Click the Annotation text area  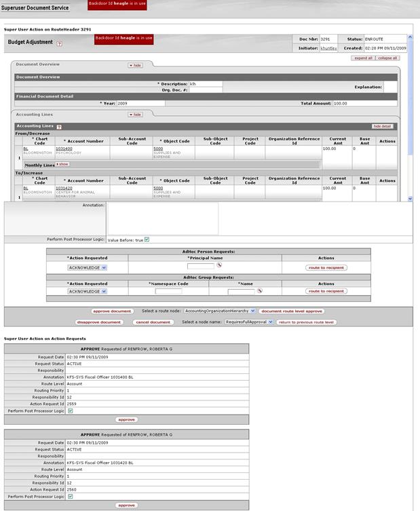(x=163, y=219)
